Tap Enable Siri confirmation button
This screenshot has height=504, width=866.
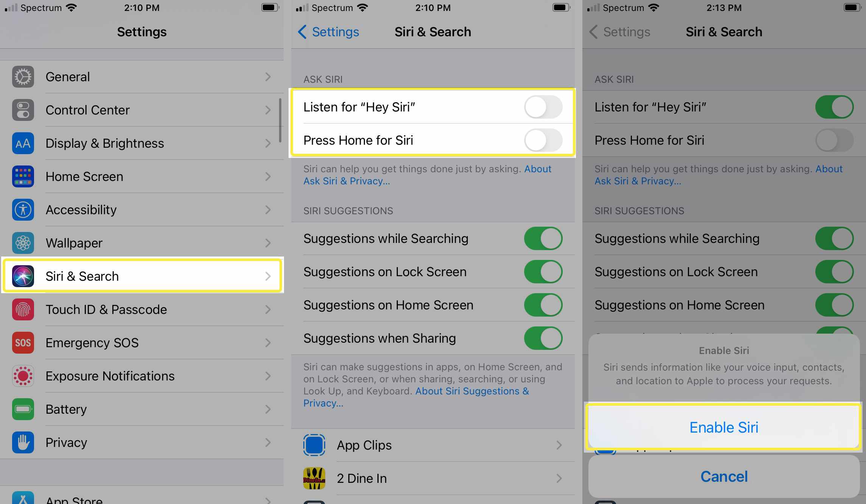click(723, 427)
